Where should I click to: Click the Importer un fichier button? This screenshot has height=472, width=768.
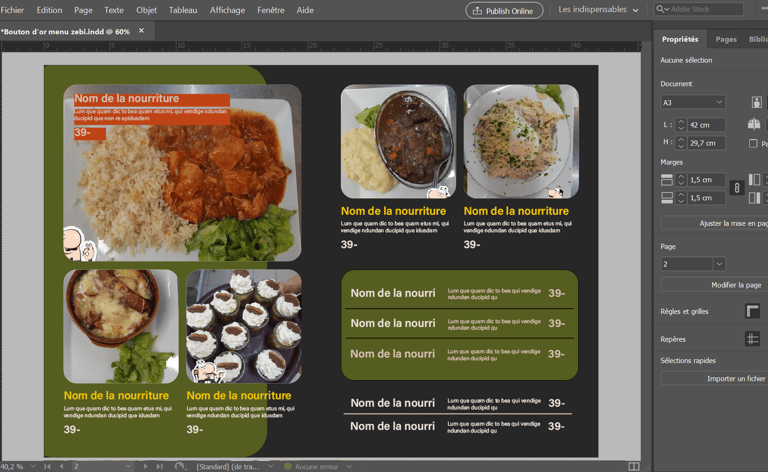click(714, 378)
